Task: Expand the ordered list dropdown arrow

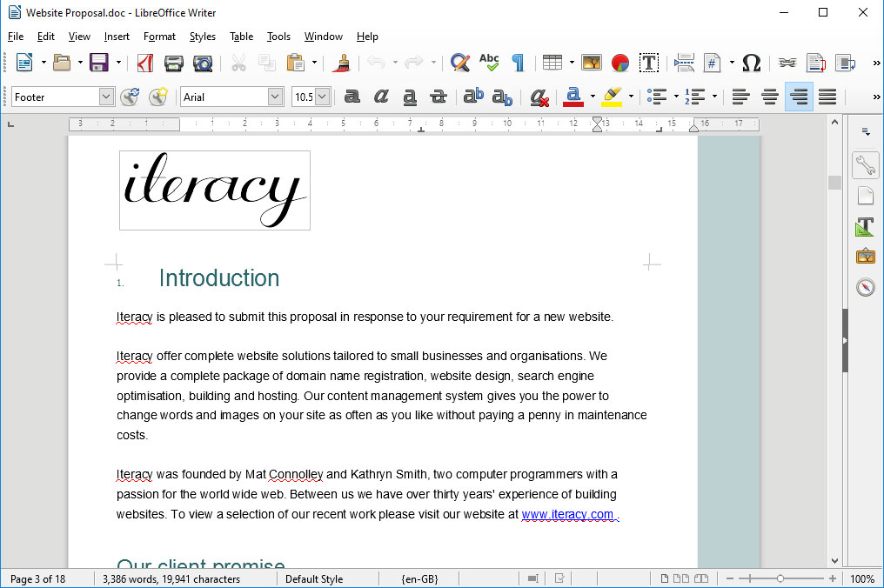Action: coord(715,97)
